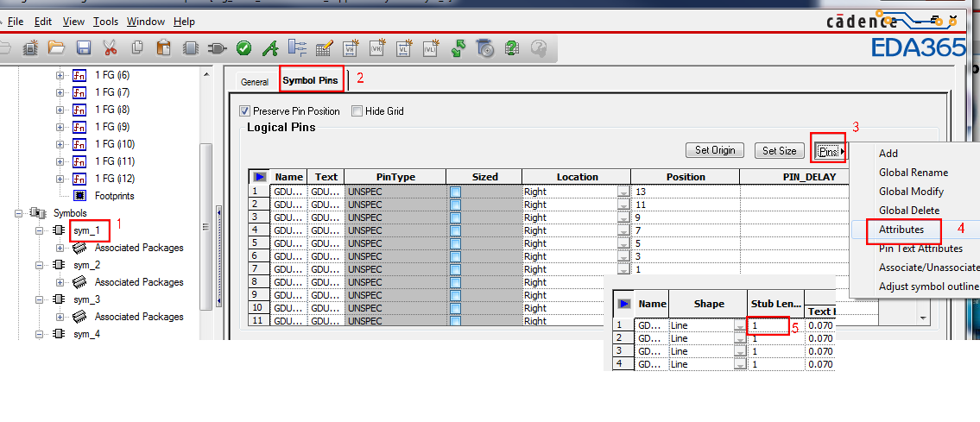Click the tree panel scroll-up arrow
The height and width of the screenshot is (422, 980).
click(206, 73)
